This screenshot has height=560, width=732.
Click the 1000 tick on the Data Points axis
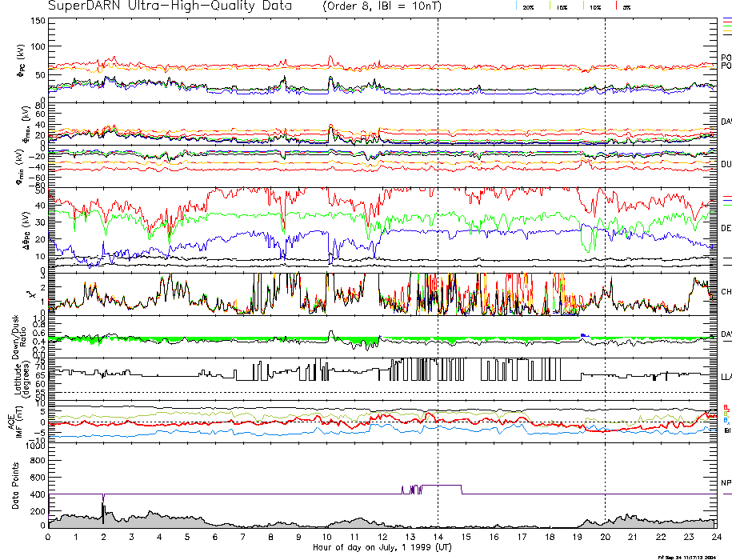[x=34, y=446]
